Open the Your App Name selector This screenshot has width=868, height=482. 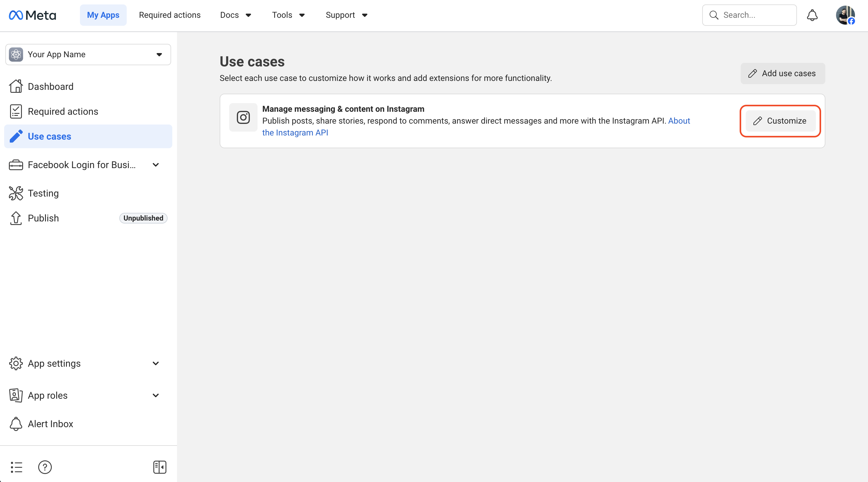click(88, 55)
